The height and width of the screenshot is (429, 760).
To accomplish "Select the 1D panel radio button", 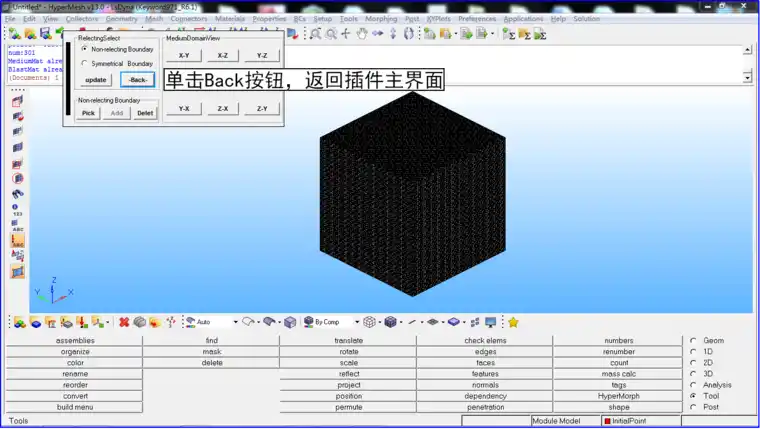I will (693, 351).
